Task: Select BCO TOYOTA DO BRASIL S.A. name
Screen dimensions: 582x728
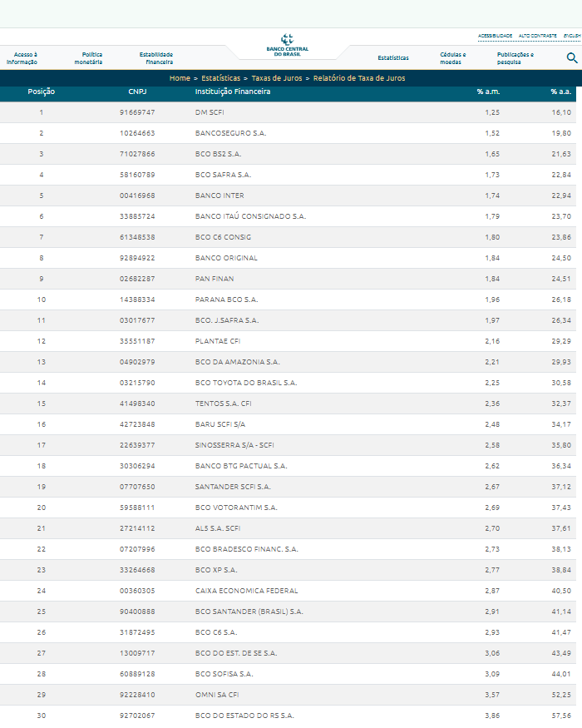Action: point(246,383)
